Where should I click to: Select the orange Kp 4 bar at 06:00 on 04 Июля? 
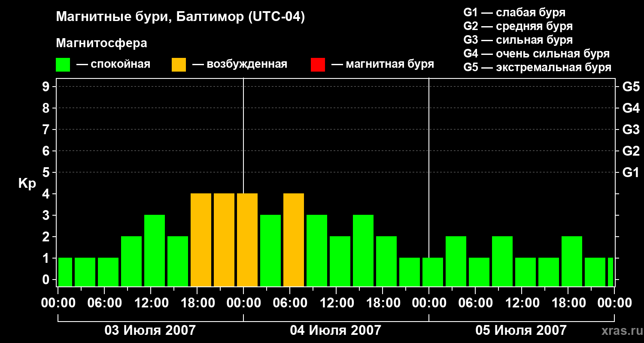[x=294, y=240]
